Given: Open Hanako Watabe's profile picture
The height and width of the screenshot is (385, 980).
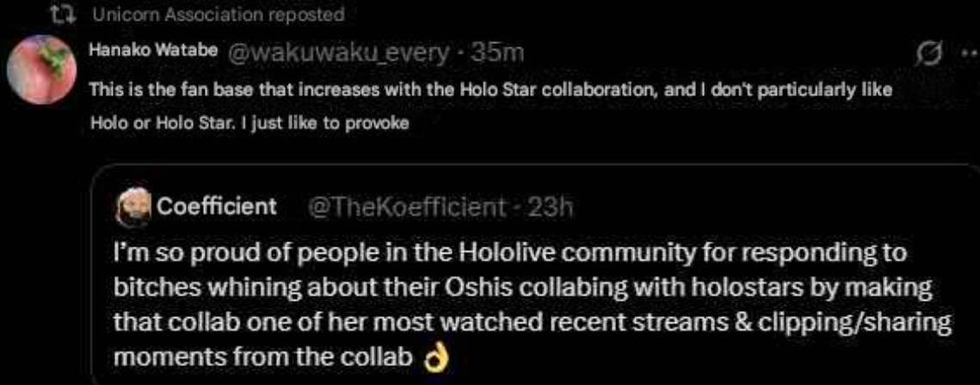Looking at the screenshot, I should pyautogui.click(x=43, y=70).
